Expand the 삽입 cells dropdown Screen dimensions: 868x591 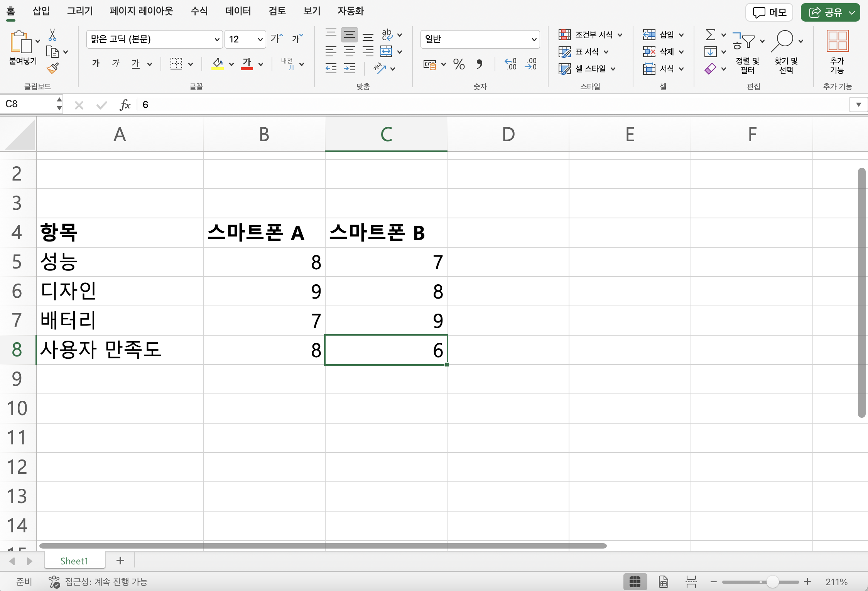point(681,35)
